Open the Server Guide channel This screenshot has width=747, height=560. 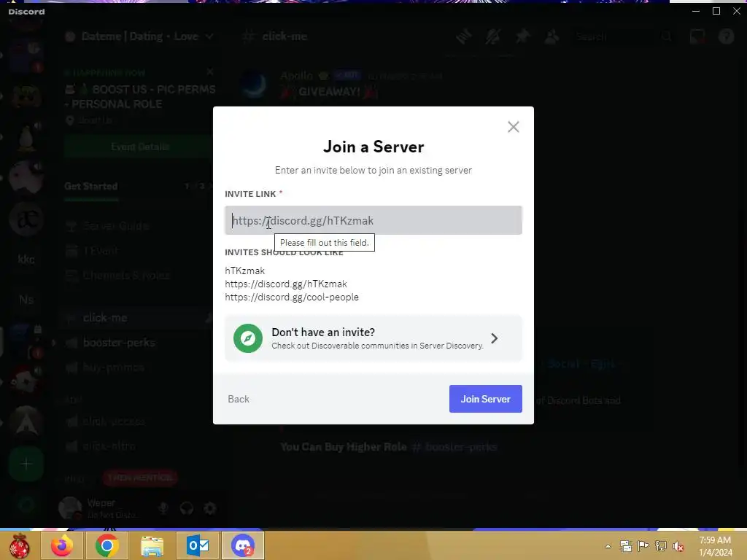click(x=116, y=226)
